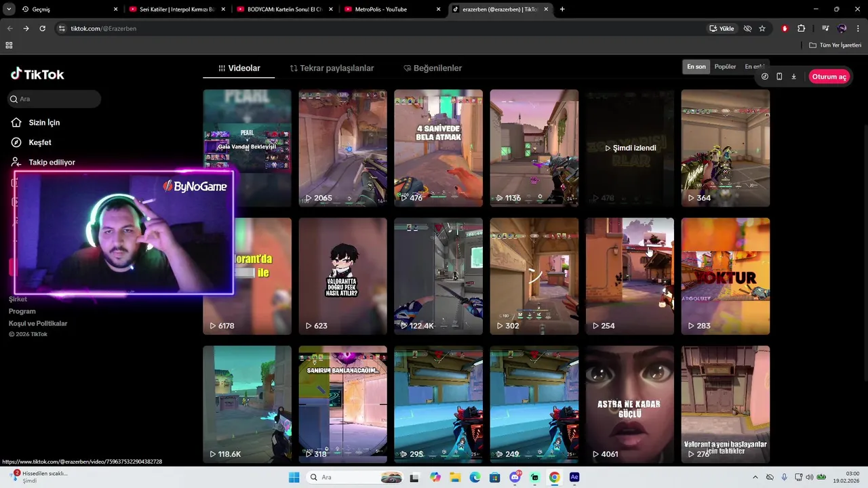The width and height of the screenshot is (868, 488).
Task: Open the video with 254 views
Action: 630,276
